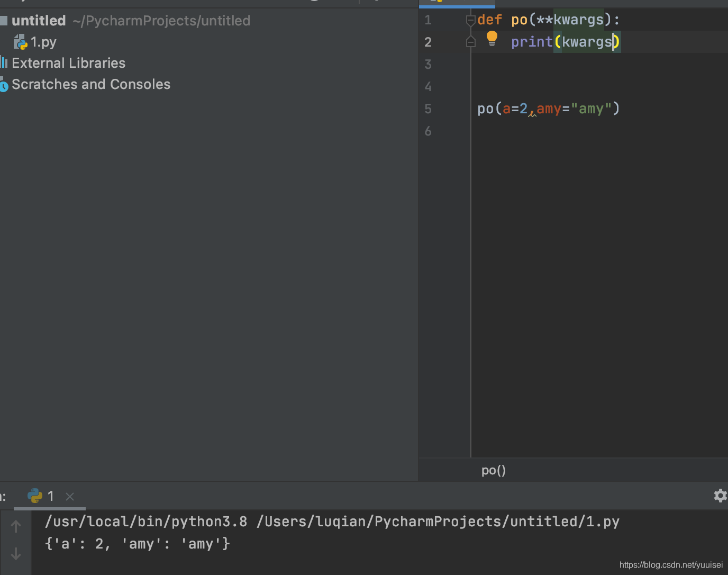
Task: Select the run tab labeled 1
Action: click(50, 496)
